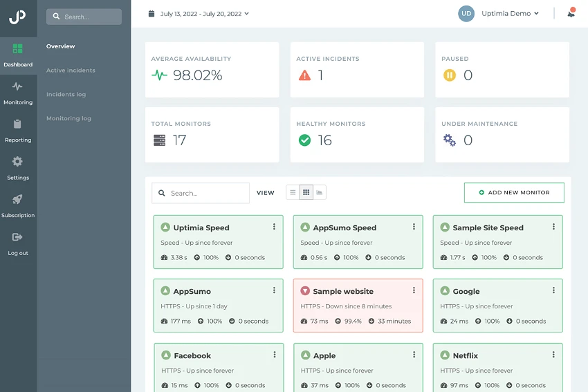Click the Total Monitors server icon

click(159, 140)
